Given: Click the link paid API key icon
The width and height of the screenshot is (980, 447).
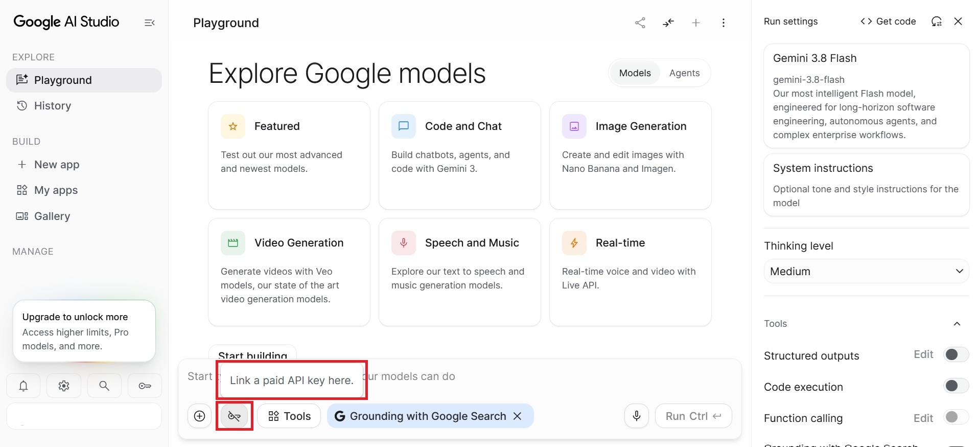Looking at the screenshot, I should pos(235,416).
